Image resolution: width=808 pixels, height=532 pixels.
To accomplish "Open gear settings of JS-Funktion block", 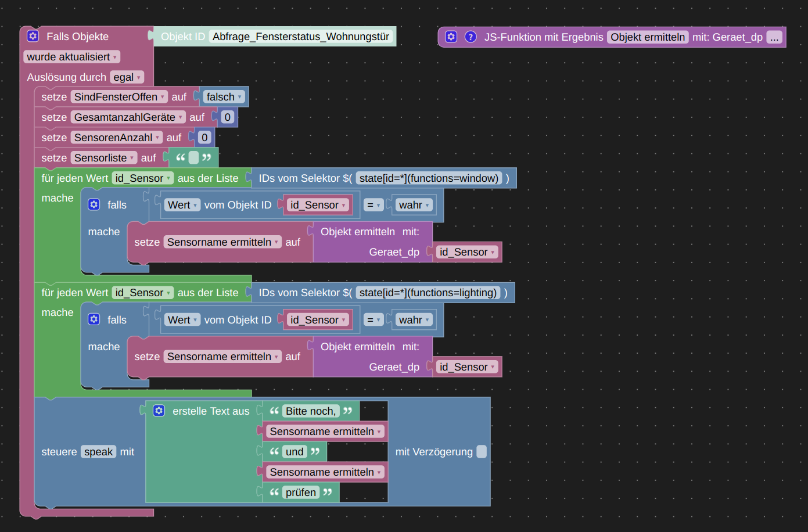I will (451, 37).
